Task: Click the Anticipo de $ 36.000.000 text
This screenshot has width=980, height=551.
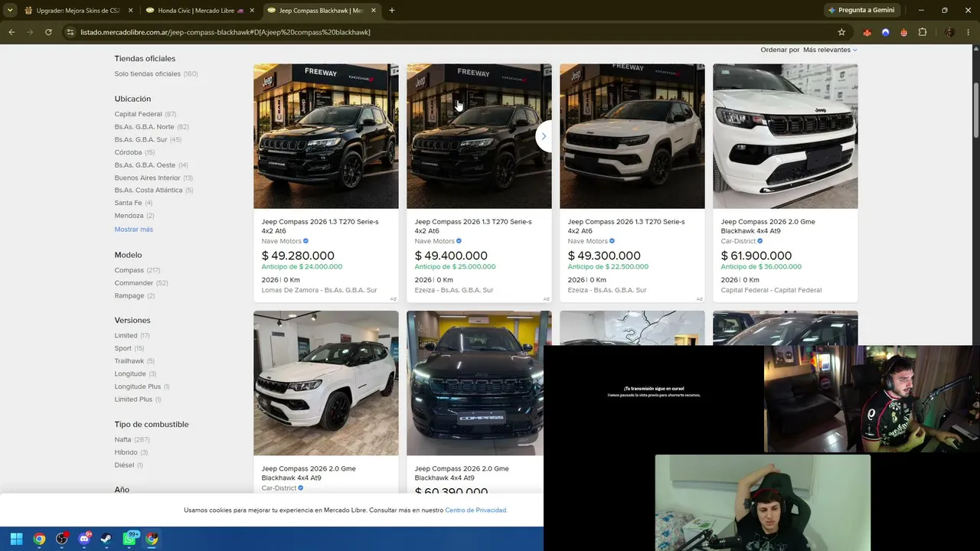Action: [761, 267]
